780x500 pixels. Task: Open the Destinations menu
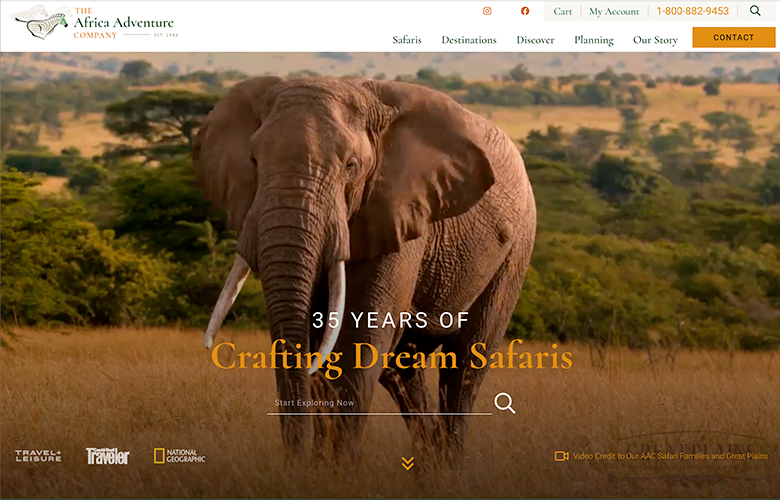coord(469,40)
